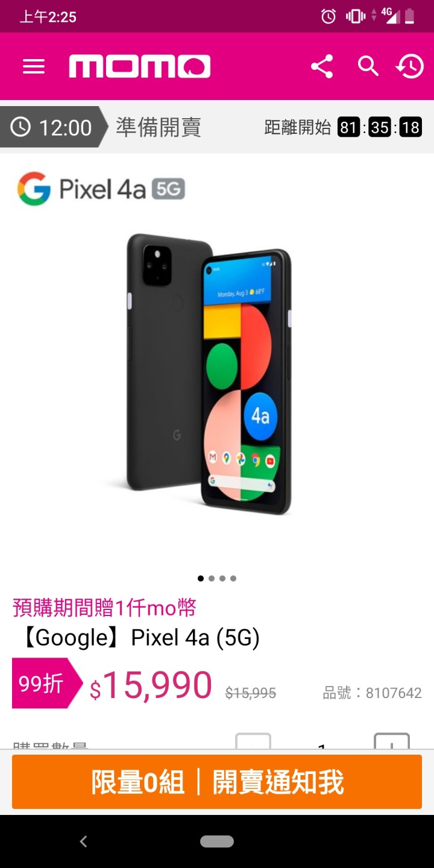Select the second image carousel dot
This screenshot has width=434, height=868.
tap(212, 579)
